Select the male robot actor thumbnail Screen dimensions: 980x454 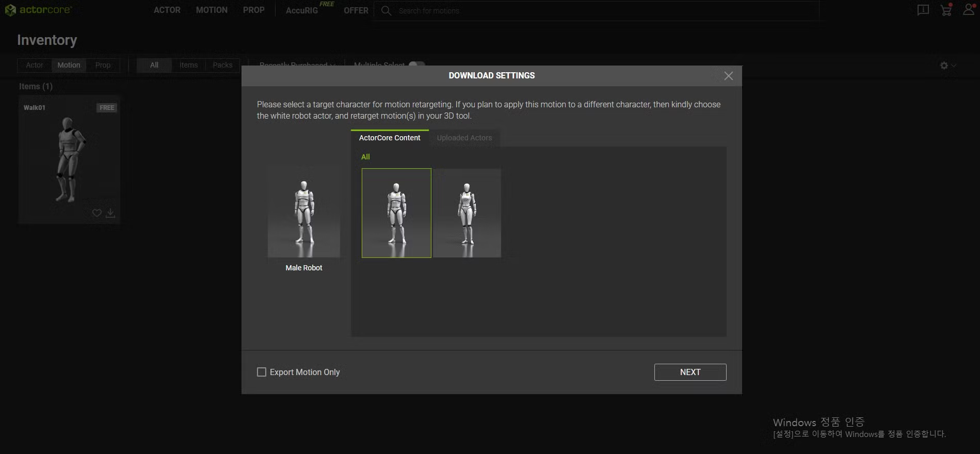396,213
